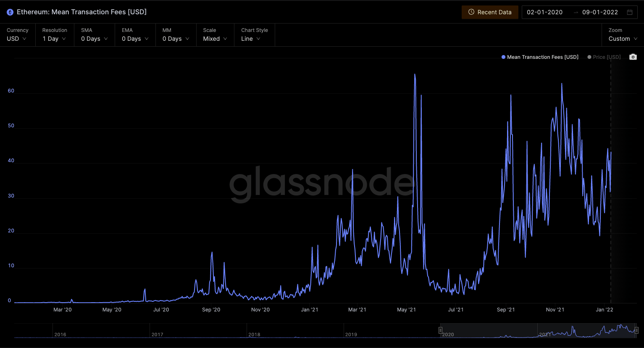The height and width of the screenshot is (348, 644).
Task: Toggle Price [USD] legend series
Action: (x=604, y=57)
